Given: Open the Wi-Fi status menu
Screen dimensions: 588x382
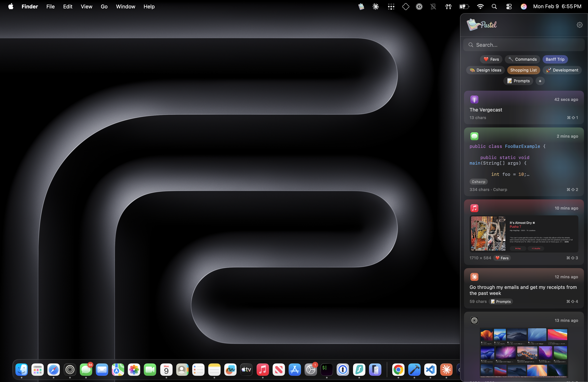Looking at the screenshot, I should coord(480,7).
